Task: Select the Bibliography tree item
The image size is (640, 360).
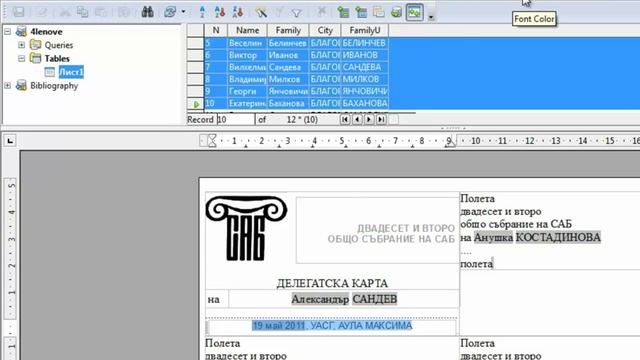Action: 54,85
